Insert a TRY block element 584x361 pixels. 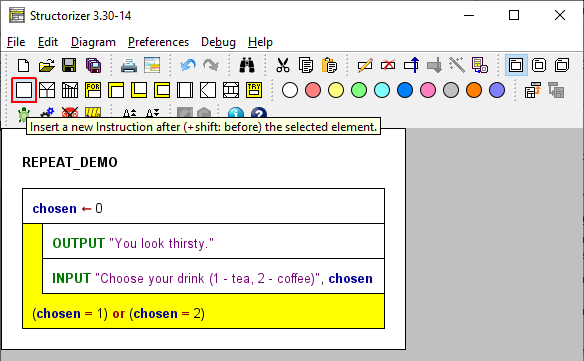(254, 90)
